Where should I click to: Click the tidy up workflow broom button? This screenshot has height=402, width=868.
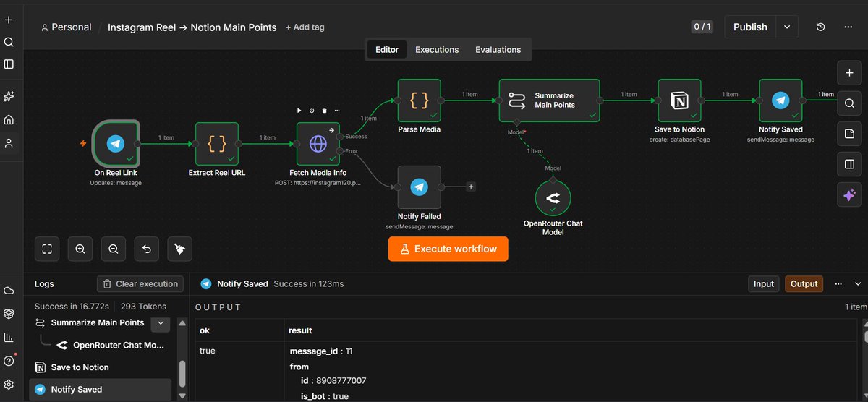tap(180, 249)
